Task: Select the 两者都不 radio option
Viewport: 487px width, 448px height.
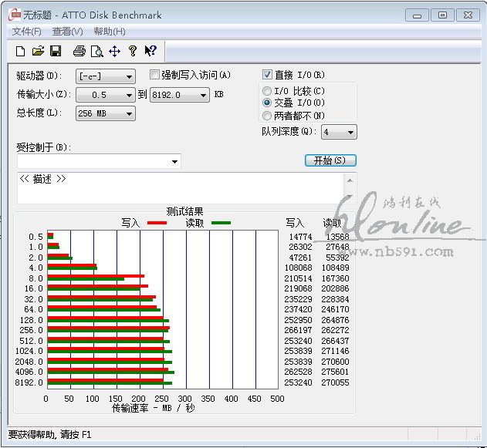Action: click(x=267, y=116)
